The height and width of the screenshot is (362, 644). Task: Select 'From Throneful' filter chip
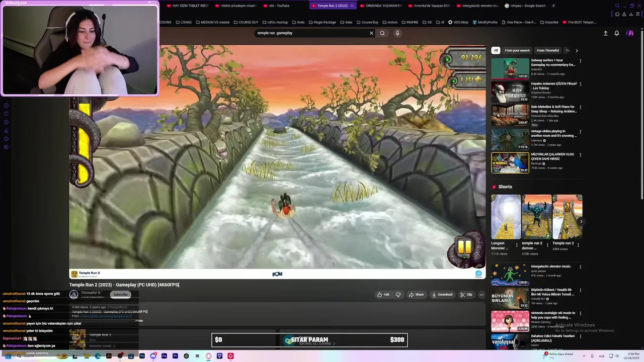click(547, 50)
